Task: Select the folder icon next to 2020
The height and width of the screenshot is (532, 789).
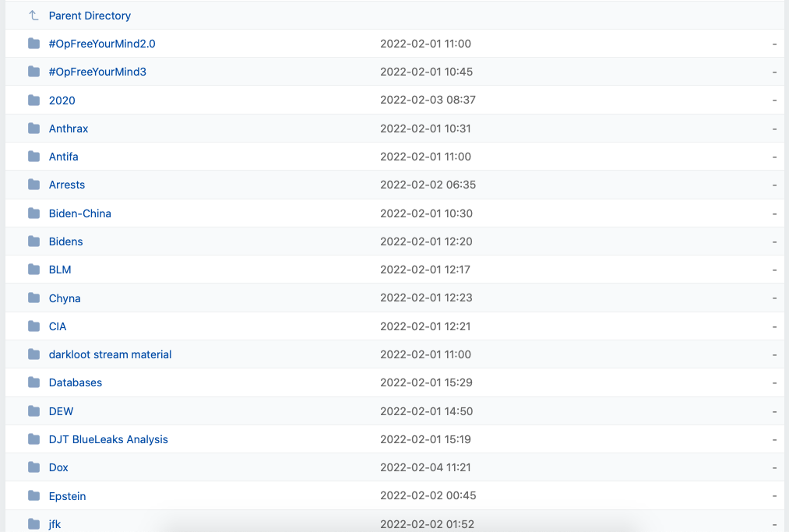Action: [33, 100]
